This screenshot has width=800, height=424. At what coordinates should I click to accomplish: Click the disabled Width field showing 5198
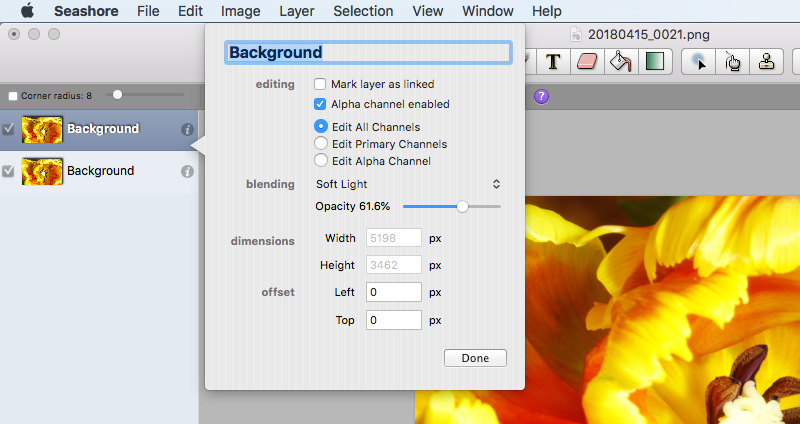pyautogui.click(x=394, y=238)
